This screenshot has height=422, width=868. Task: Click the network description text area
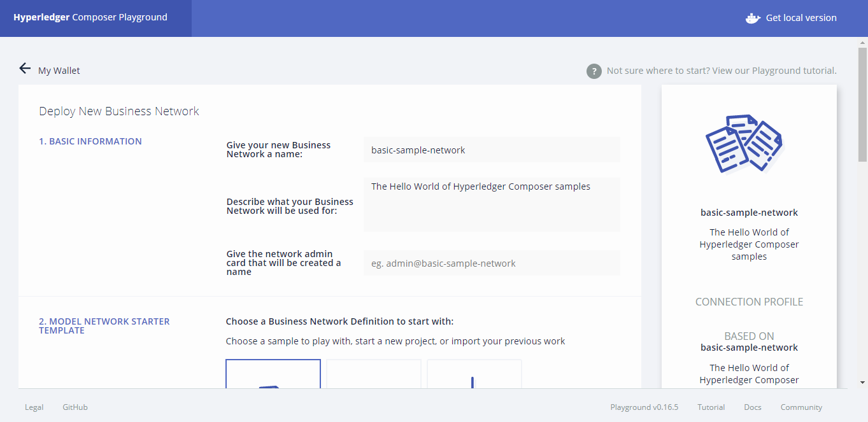[x=492, y=204]
